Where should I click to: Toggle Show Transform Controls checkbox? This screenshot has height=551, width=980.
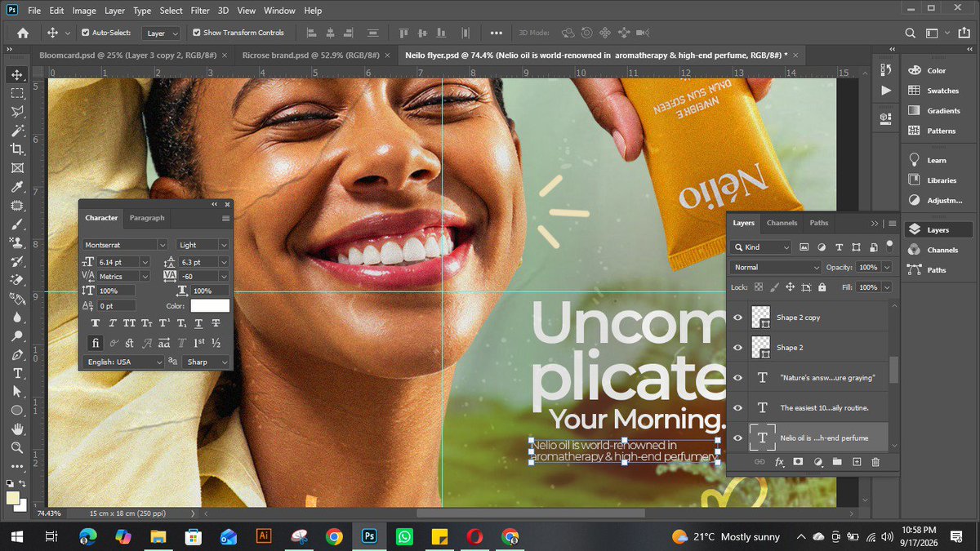pos(196,33)
